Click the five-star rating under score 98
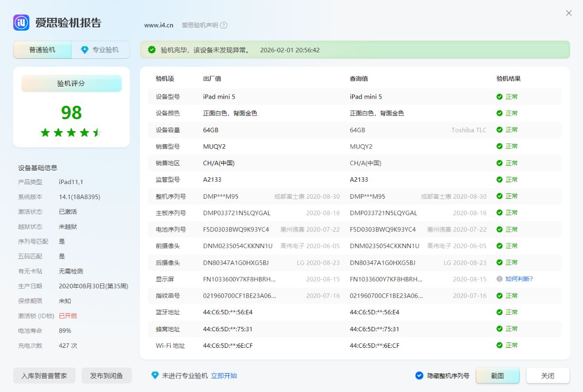Viewport: 583px width, 392px height. click(71, 133)
